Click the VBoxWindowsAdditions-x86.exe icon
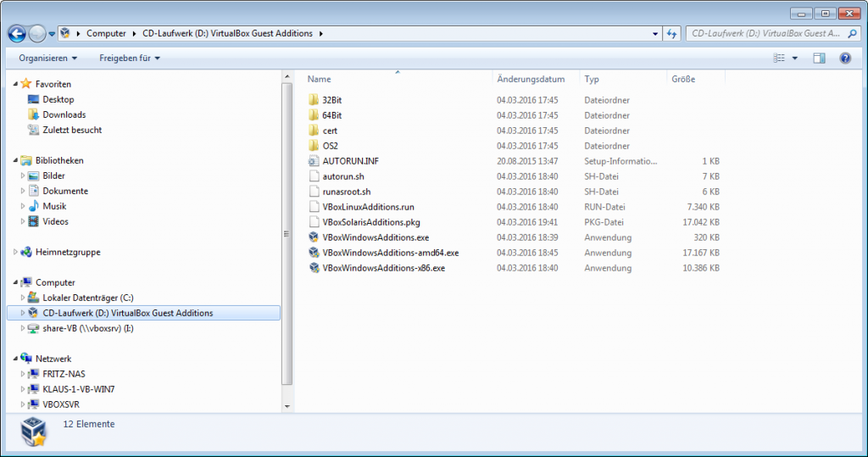 tap(314, 268)
